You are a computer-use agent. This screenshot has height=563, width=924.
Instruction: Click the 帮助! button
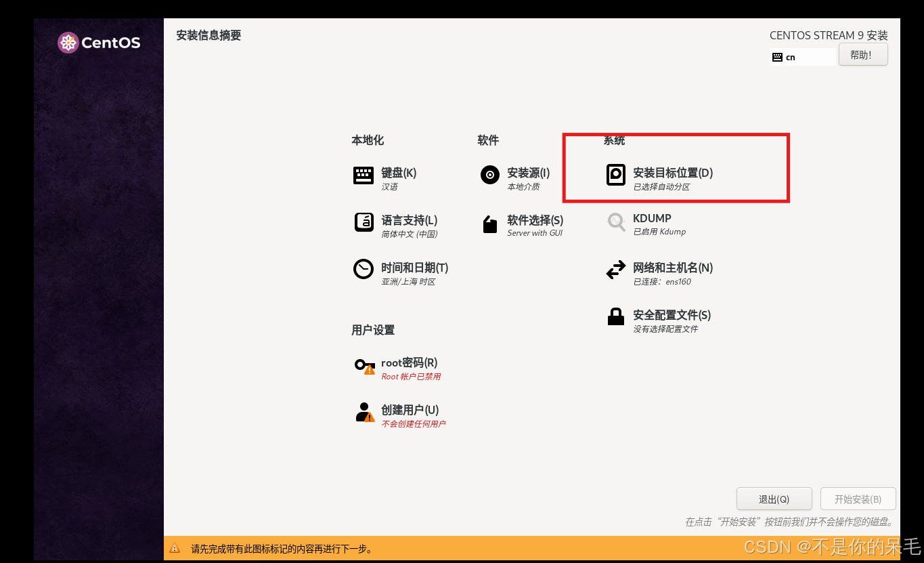coord(862,55)
